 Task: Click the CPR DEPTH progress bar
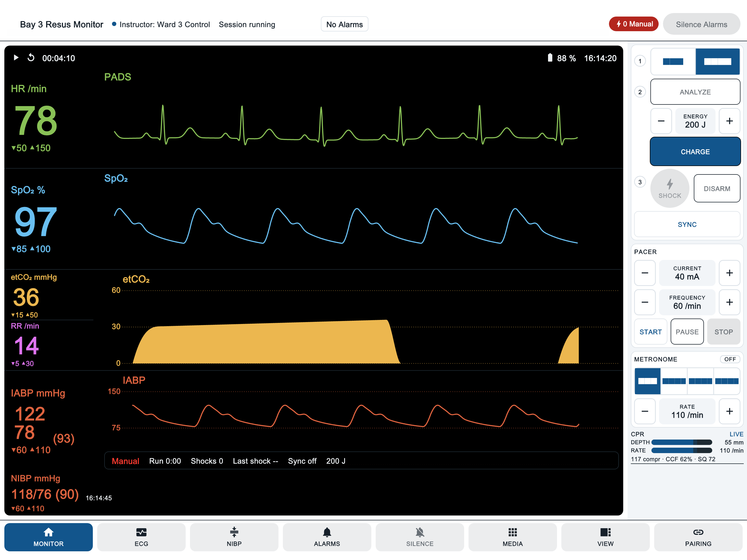pyautogui.click(x=682, y=442)
